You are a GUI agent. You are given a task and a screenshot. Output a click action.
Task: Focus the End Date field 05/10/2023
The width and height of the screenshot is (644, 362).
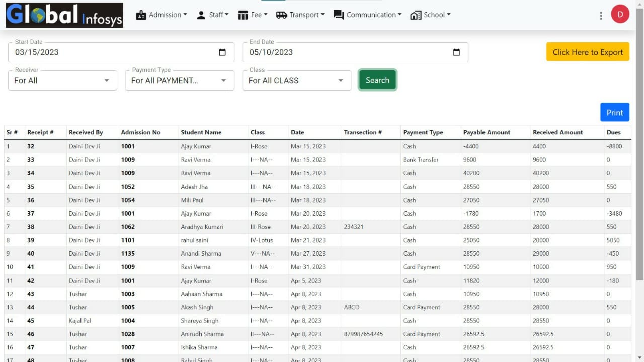[x=355, y=52]
